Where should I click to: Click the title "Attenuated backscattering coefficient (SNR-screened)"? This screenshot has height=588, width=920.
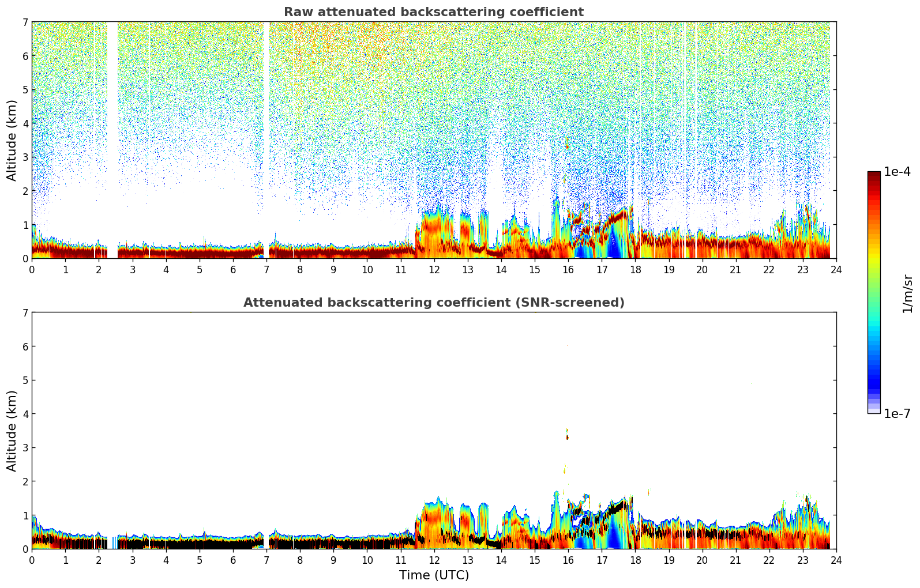pyautogui.click(x=434, y=303)
